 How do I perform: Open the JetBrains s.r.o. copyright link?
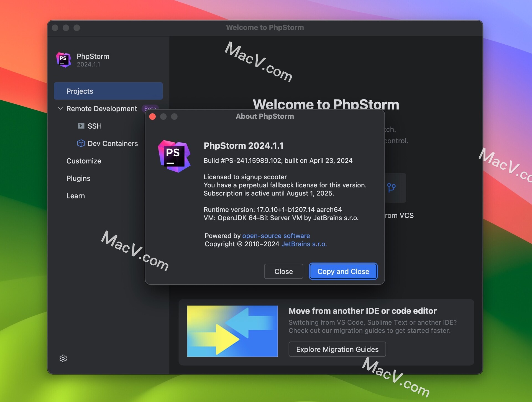click(x=304, y=244)
